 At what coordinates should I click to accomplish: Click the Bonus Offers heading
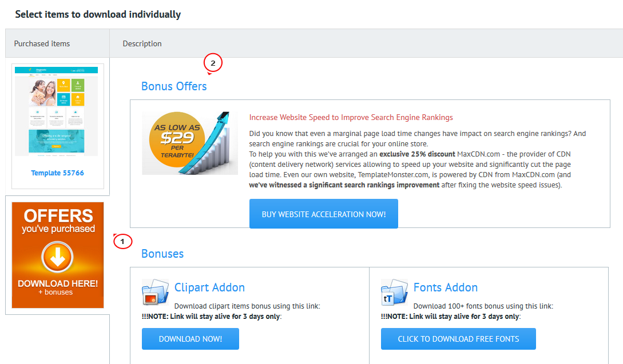click(174, 86)
